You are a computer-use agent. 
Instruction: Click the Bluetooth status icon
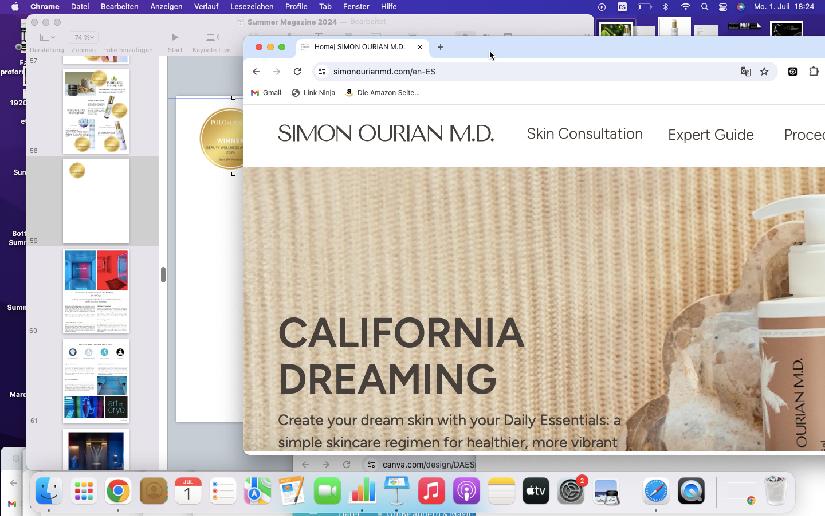coord(665,6)
